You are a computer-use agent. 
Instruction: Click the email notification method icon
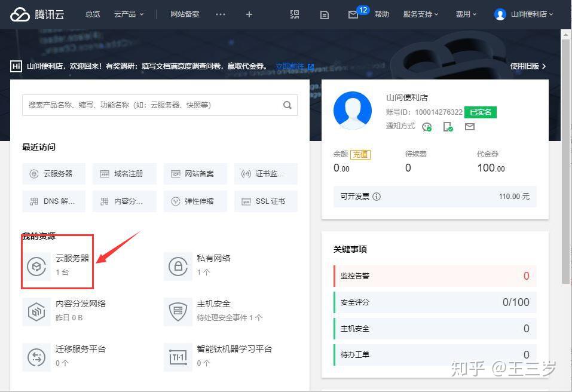pos(470,127)
